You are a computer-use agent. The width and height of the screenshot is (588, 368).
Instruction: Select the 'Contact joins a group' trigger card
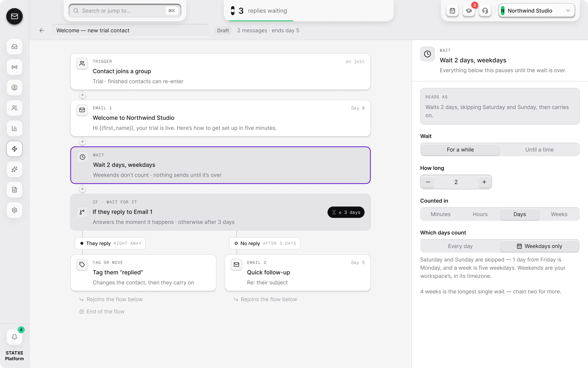220,72
